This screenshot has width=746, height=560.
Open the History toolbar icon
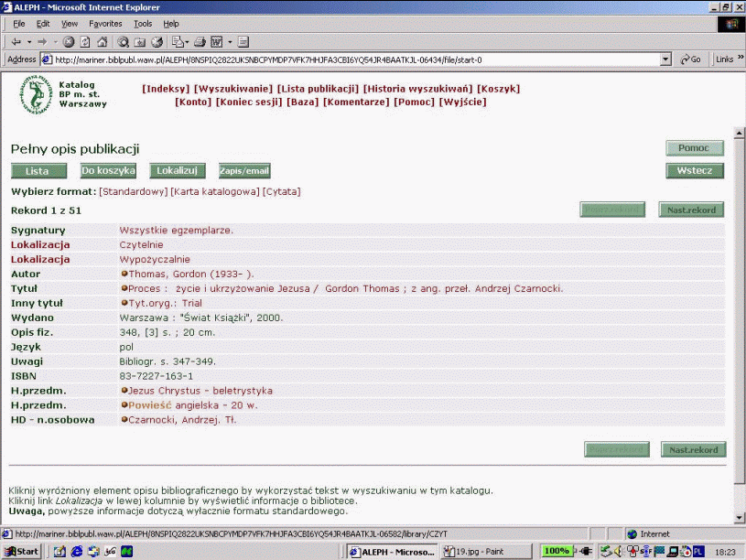click(157, 41)
